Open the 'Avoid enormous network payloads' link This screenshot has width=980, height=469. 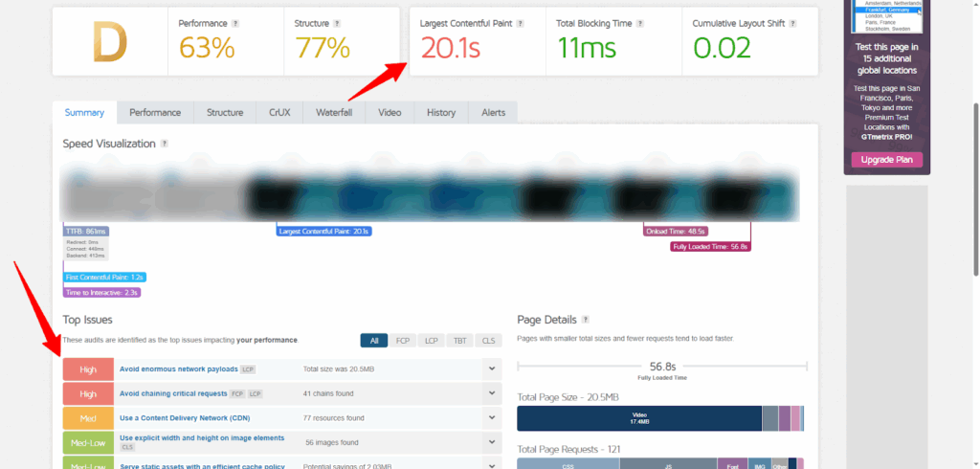(x=179, y=368)
